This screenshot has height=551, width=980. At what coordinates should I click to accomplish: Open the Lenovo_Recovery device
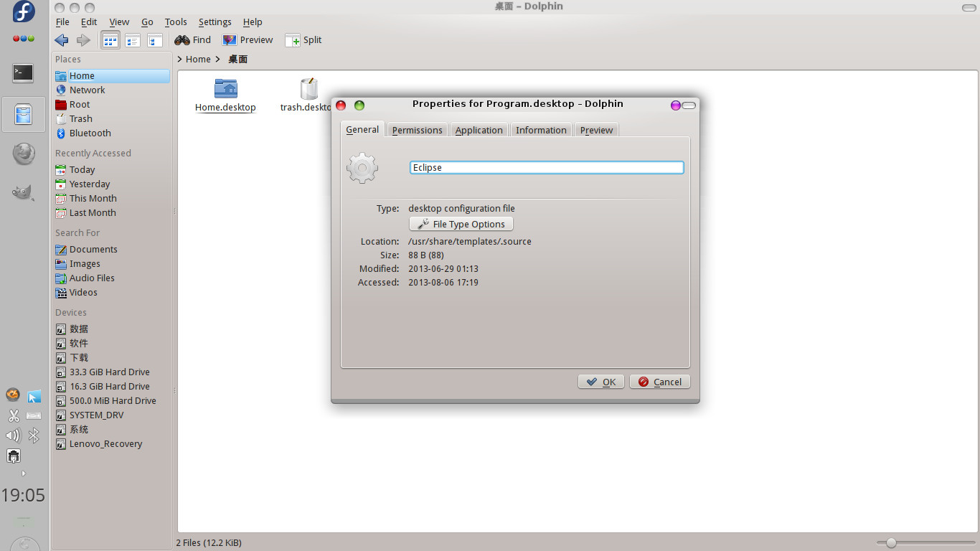[112, 443]
